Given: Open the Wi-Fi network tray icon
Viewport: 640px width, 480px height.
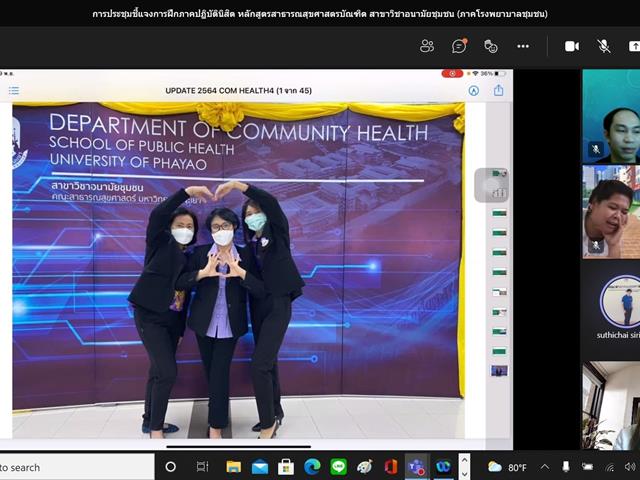Looking at the screenshot, I should [610, 467].
